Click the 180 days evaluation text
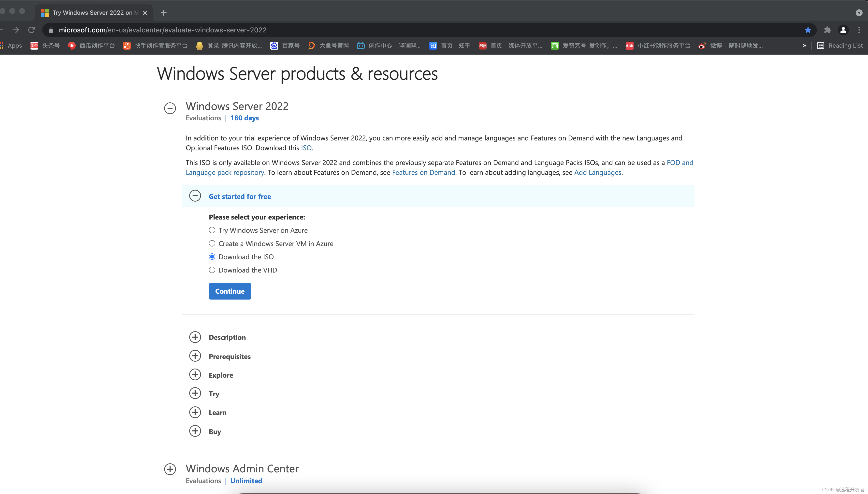This screenshot has height=494, width=868. (245, 118)
